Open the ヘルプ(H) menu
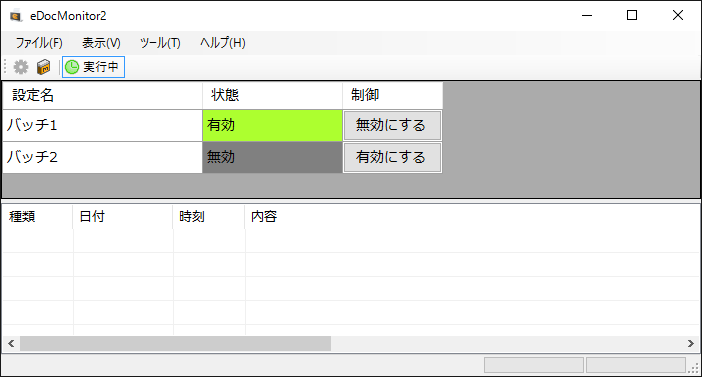 [223, 43]
